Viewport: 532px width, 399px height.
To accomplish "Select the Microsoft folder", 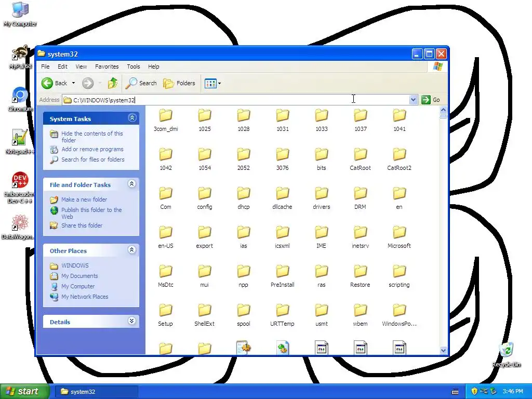I will click(400, 237).
